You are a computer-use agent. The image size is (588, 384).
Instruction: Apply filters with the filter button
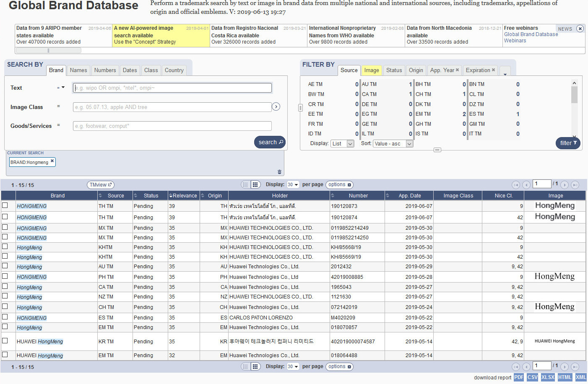click(x=568, y=143)
